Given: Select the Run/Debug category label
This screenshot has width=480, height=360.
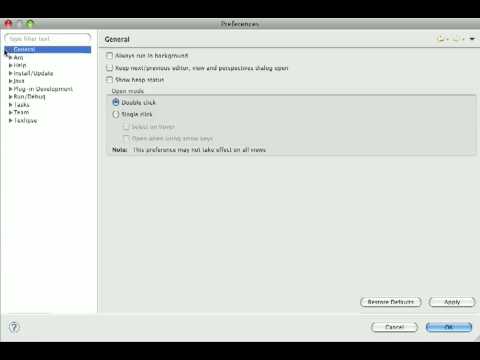Looking at the screenshot, I should 29,97.
